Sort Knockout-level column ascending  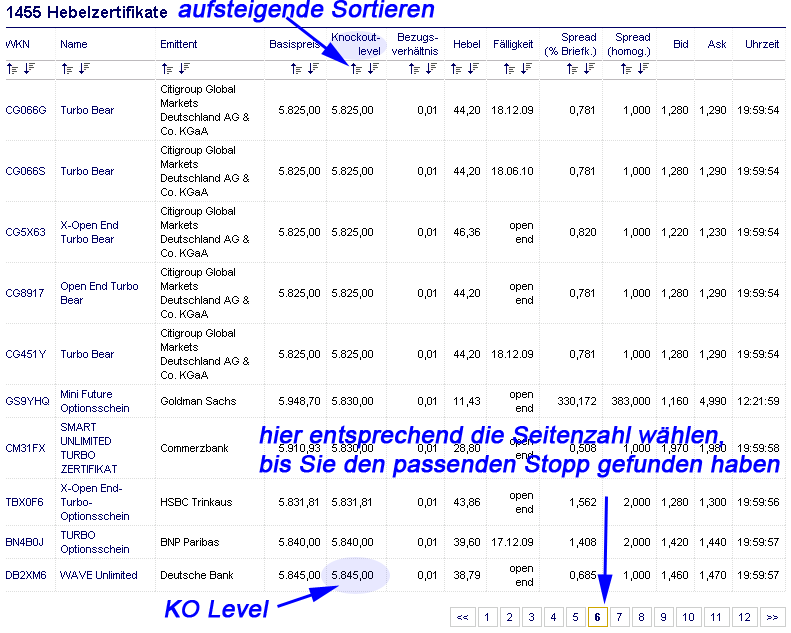pos(355,68)
